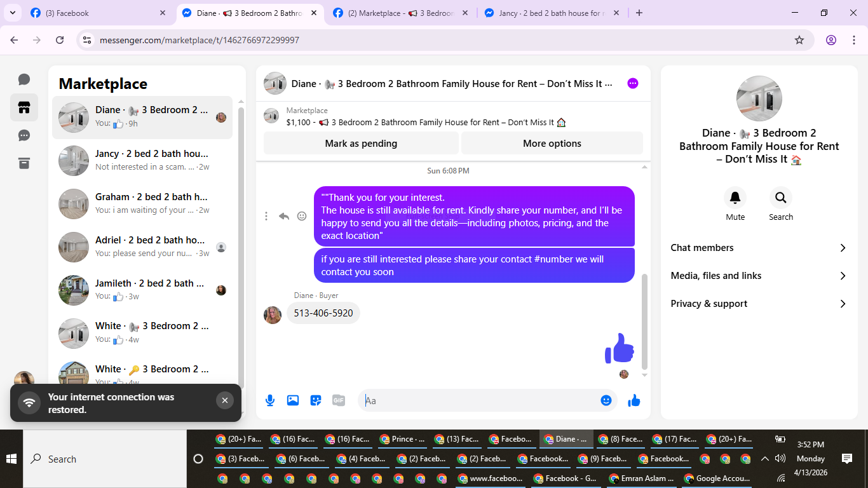
Task: Open the purple conversation options icon beside Diane's title
Action: pyautogui.click(x=633, y=83)
